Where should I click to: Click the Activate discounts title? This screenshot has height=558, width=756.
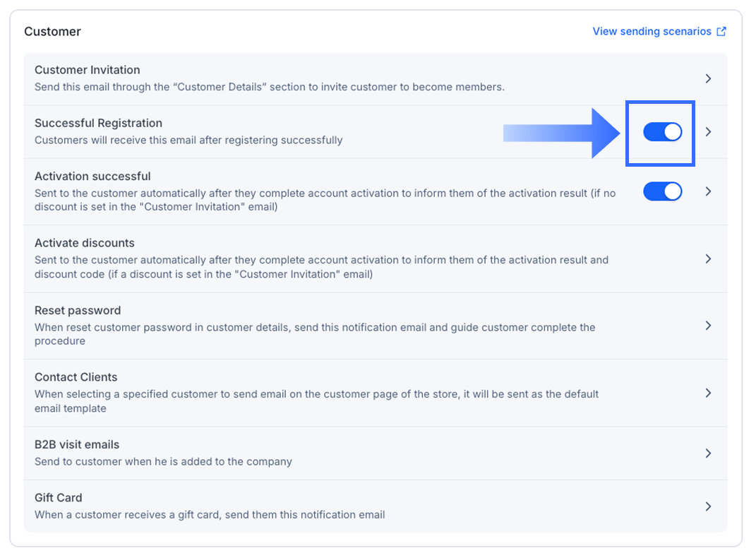coord(85,243)
